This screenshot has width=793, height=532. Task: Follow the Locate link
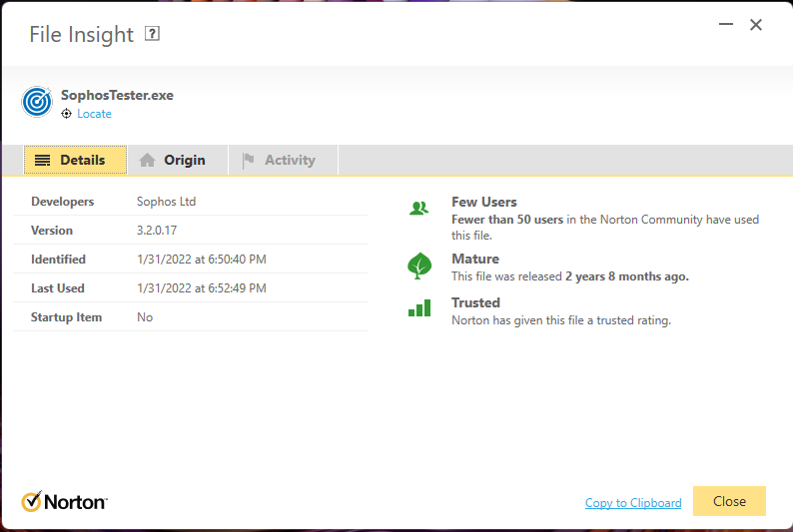pyautogui.click(x=94, y=114)
